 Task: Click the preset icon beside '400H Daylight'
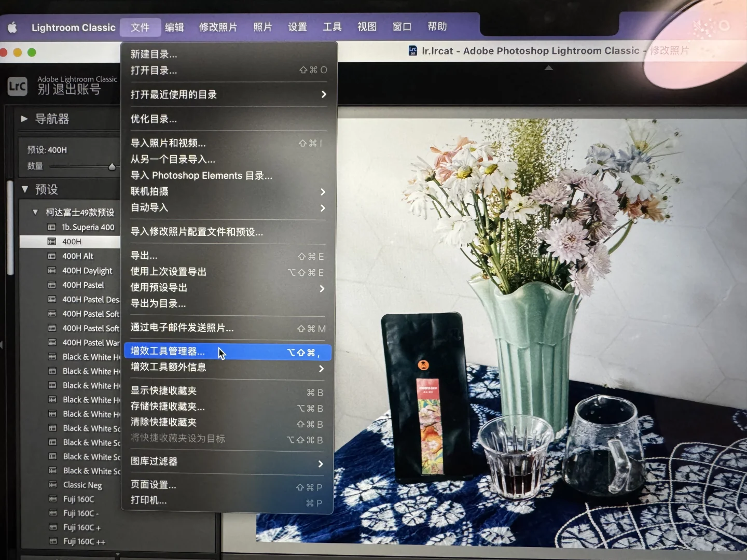[52, 270]
